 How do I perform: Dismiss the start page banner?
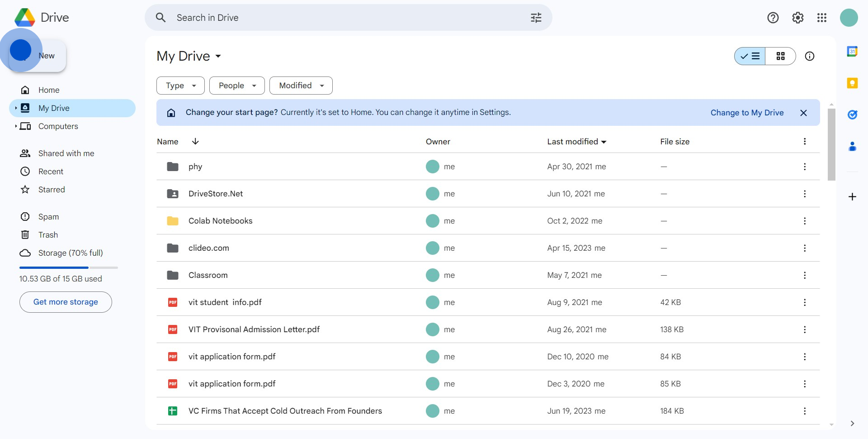[x=803, y=113]
